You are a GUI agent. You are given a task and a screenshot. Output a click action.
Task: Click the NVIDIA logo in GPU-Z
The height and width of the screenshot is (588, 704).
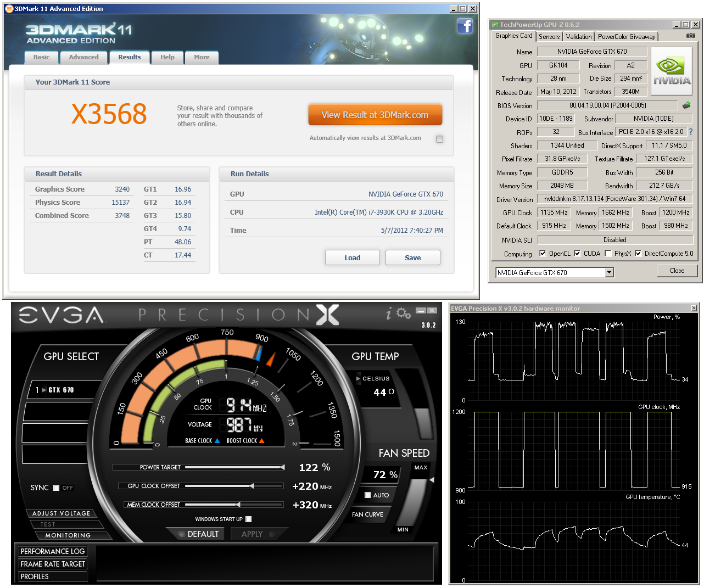(672, 72)
